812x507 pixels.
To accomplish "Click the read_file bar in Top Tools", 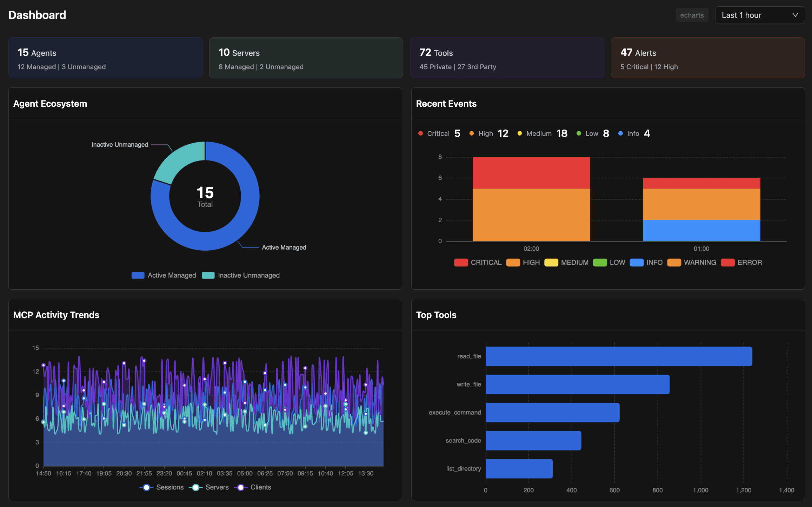I will coord(619,356).
